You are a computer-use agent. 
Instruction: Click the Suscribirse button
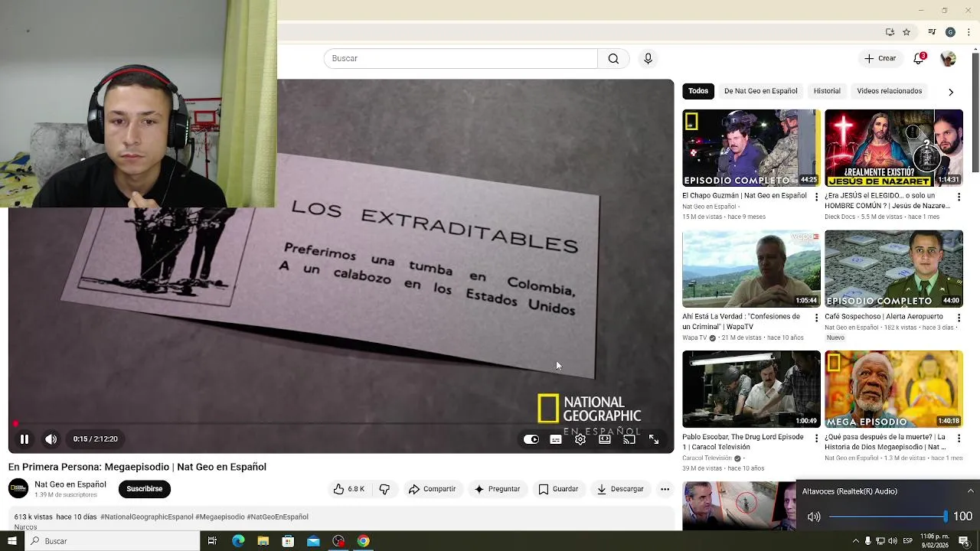pos(144,489)
